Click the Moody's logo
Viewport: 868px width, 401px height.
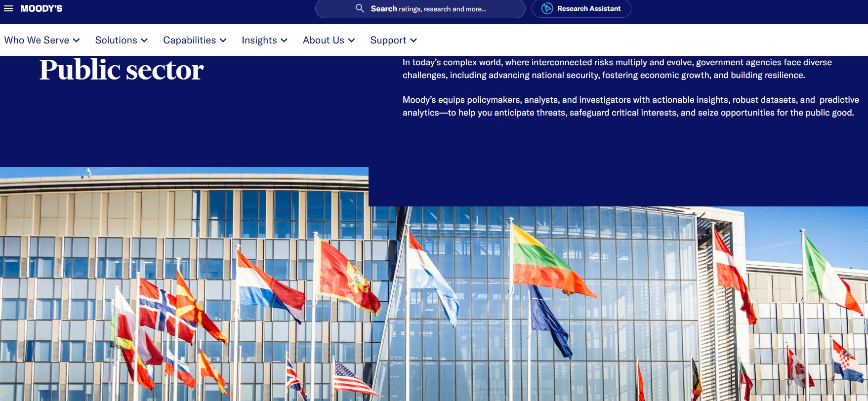(x=41, y=8)
